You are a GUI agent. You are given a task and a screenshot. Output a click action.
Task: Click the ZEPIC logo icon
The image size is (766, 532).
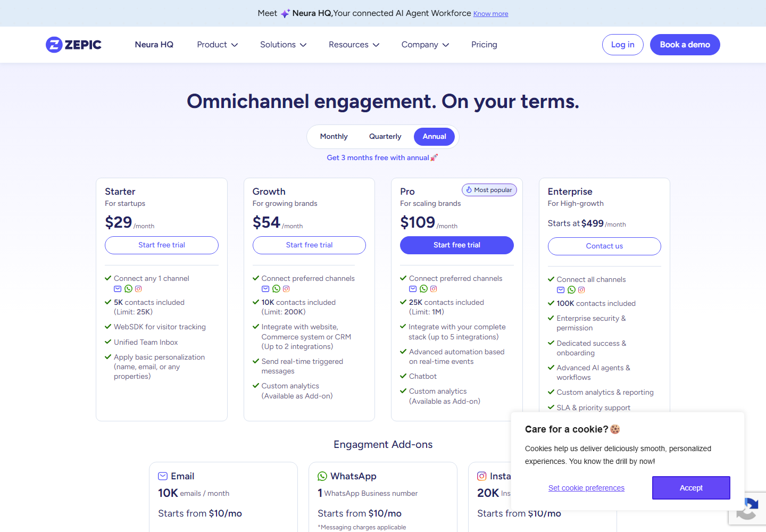pyautogui.click(x=54, y=45)
